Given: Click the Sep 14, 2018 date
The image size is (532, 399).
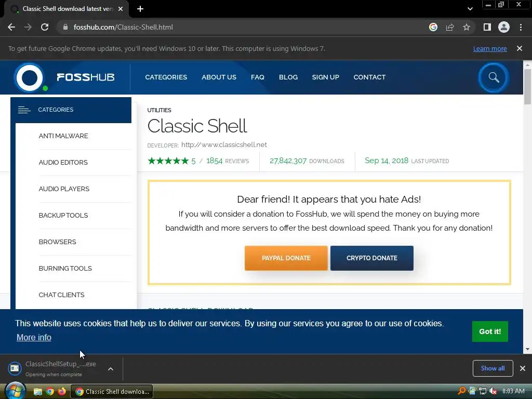Looking at the screenshot, I should tap(387, 161).
